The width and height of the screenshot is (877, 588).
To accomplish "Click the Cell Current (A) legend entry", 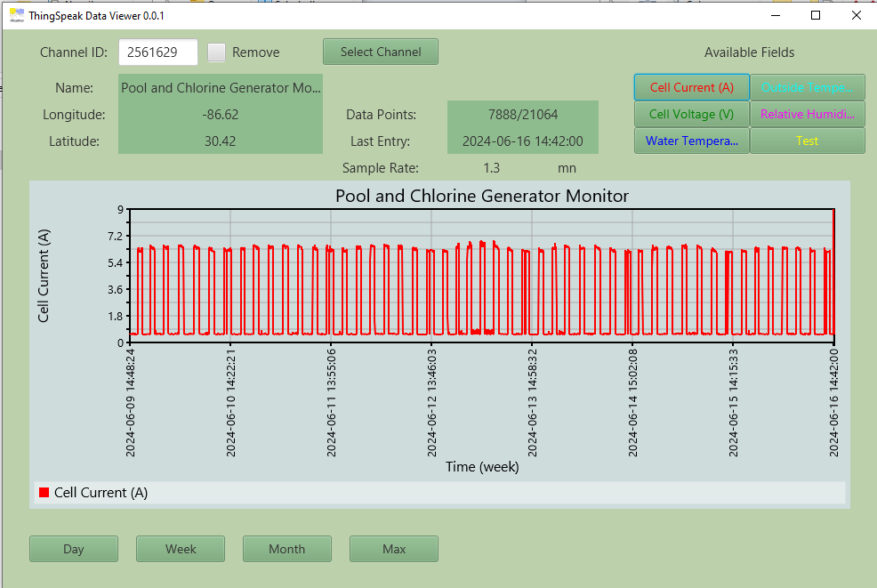I will pyautogui.click(x=102, y=492).
